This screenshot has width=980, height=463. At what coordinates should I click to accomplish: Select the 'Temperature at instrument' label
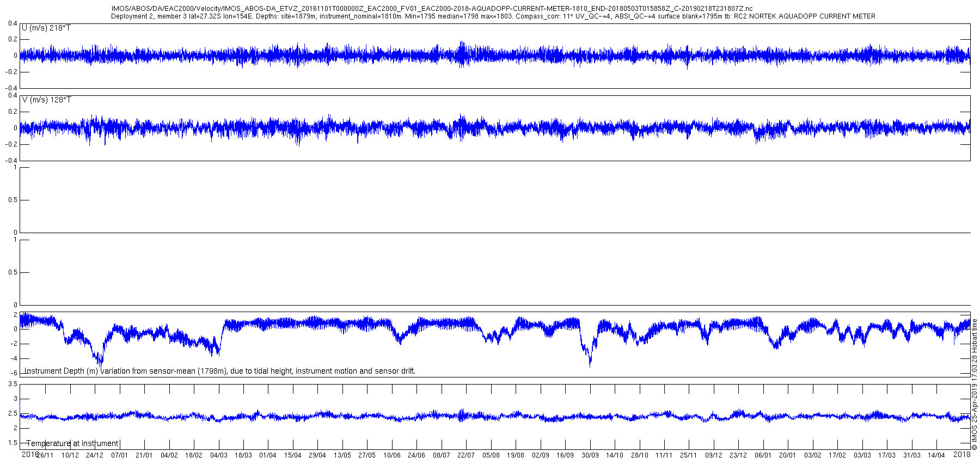[x=72, y=443]
